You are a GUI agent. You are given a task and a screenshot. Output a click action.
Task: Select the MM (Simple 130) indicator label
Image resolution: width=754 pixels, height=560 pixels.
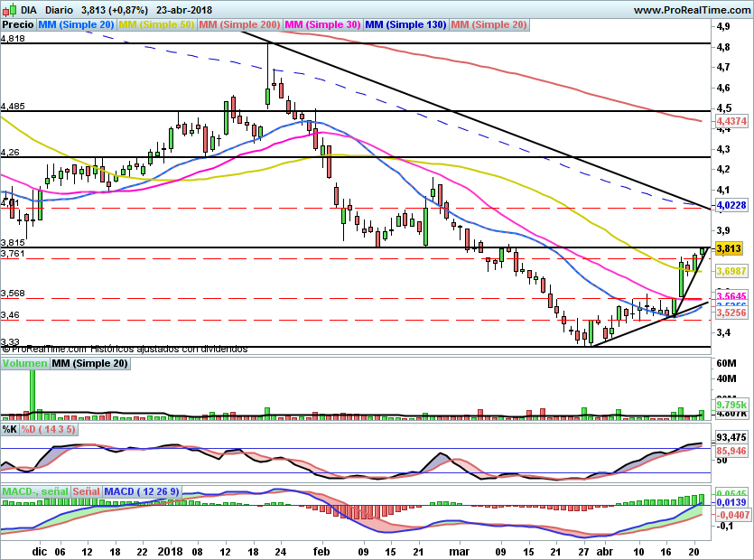coord(405,25)
